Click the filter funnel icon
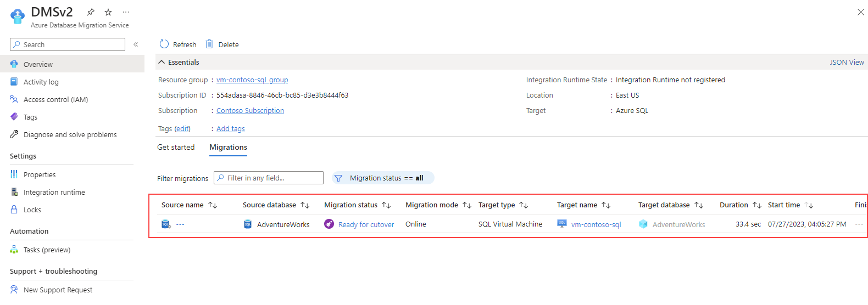Viewport: 868px width, 305px height. point(338,178)
